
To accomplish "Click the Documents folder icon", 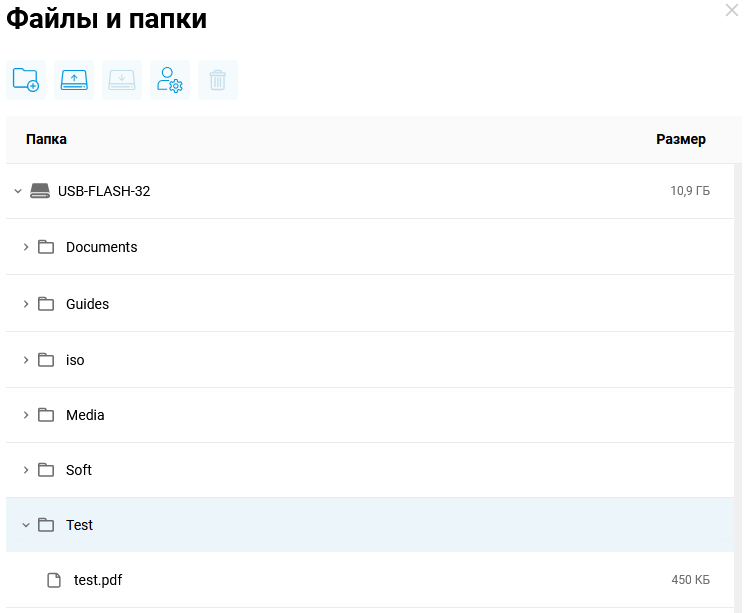I will point(46,247).
